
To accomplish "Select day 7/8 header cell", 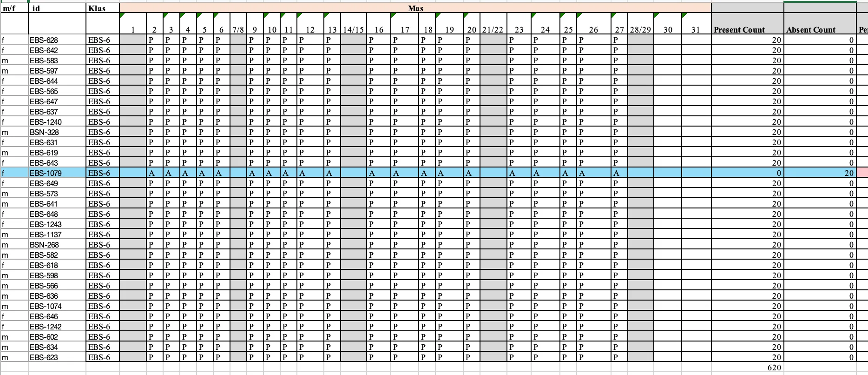I will tap(238, 23).
